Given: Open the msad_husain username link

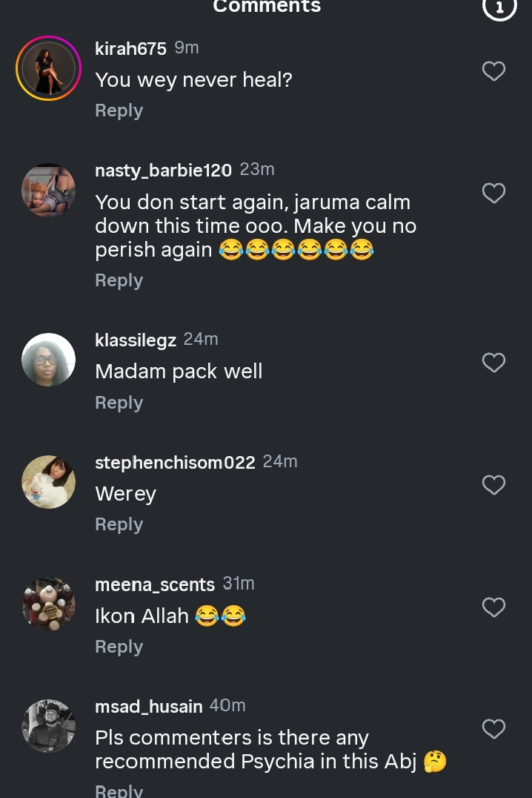Looking at the screenshot, I should pos(149,707).
